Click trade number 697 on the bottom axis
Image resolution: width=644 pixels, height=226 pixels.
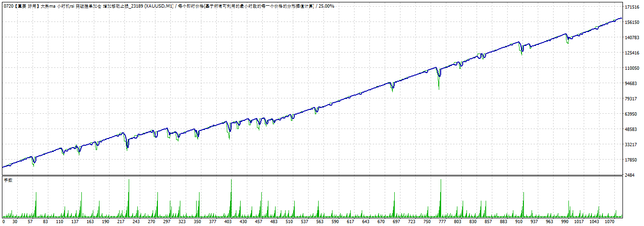coord(396,222)
